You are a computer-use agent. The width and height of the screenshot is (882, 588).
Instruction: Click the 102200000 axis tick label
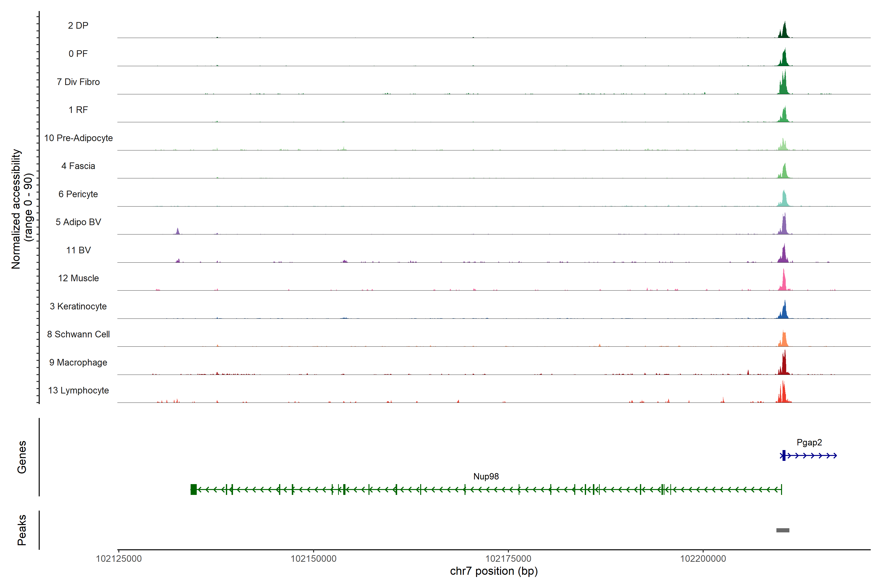coord(703,559)
